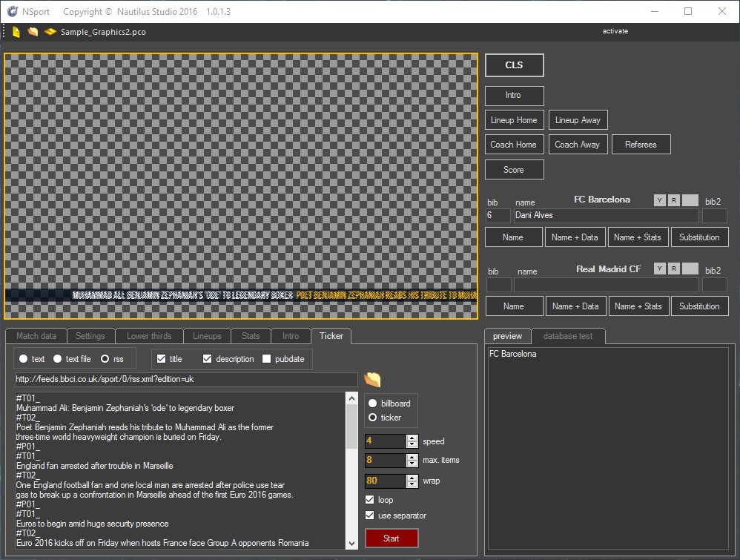Click the RSS feed URL input field

pos(185,380)
